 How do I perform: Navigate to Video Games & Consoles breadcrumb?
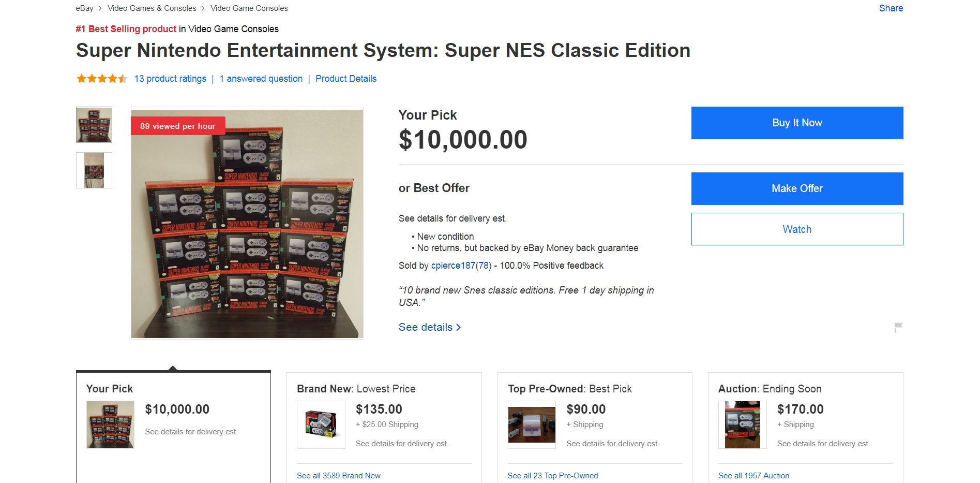click(152, 8)
